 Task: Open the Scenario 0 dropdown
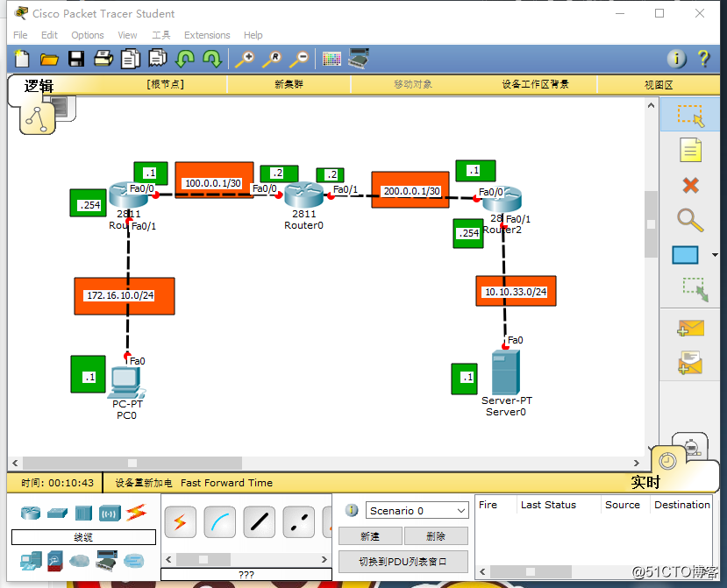[x=417, y=511]
